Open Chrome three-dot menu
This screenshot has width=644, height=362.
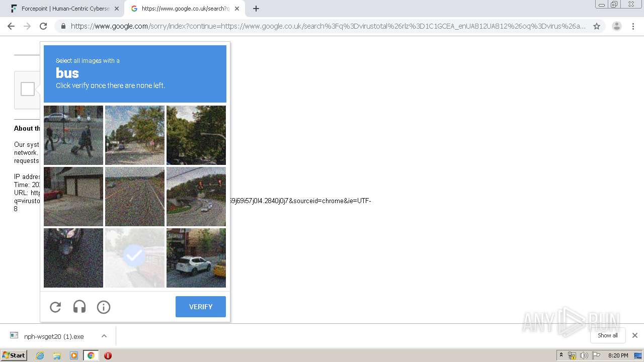pos(633,26)
